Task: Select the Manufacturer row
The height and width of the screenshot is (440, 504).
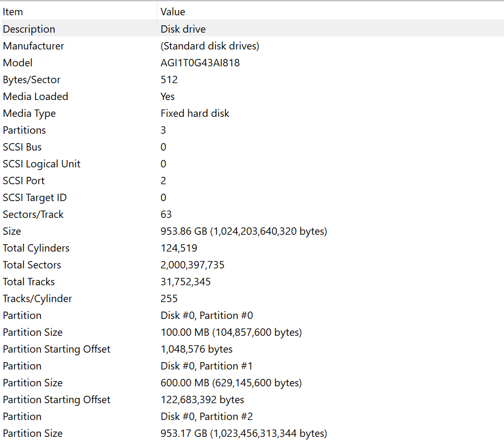Action: (34, 46)
